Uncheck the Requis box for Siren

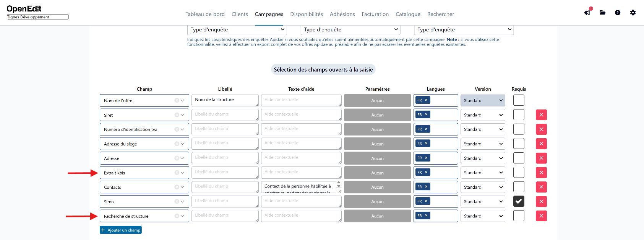[x=519, y=201]
